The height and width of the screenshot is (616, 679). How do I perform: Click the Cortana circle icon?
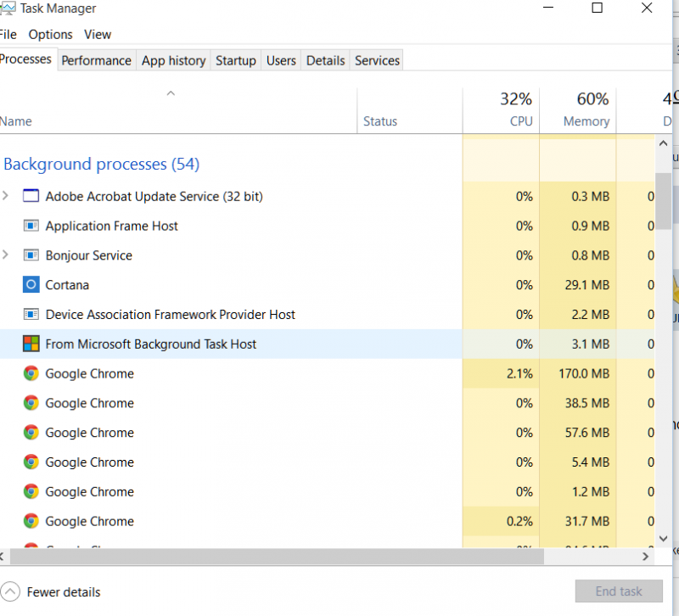pyautogui.click(x=31, y=285)
